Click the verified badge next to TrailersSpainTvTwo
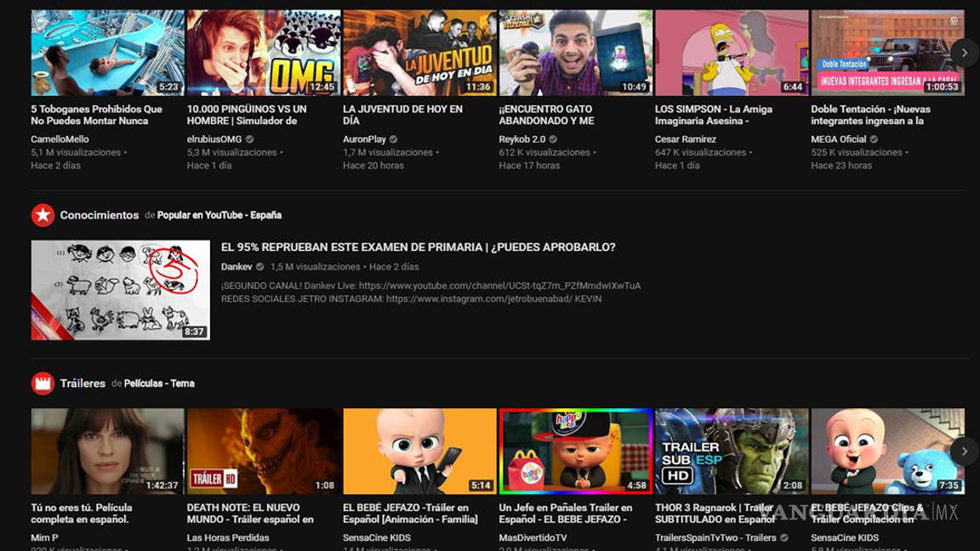The image size is (980, 551). [783, 537]
